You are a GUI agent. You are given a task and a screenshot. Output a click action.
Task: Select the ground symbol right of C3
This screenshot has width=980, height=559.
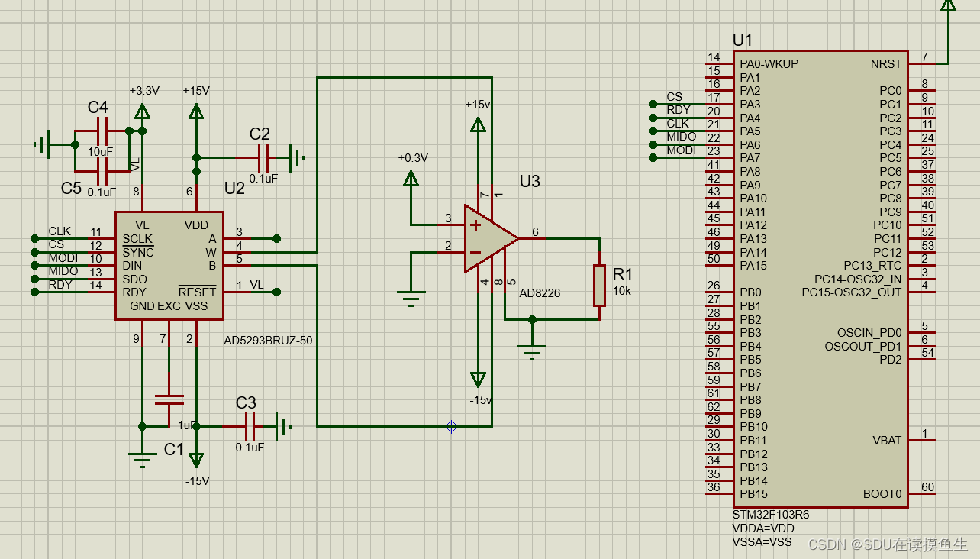click(284, 426)
